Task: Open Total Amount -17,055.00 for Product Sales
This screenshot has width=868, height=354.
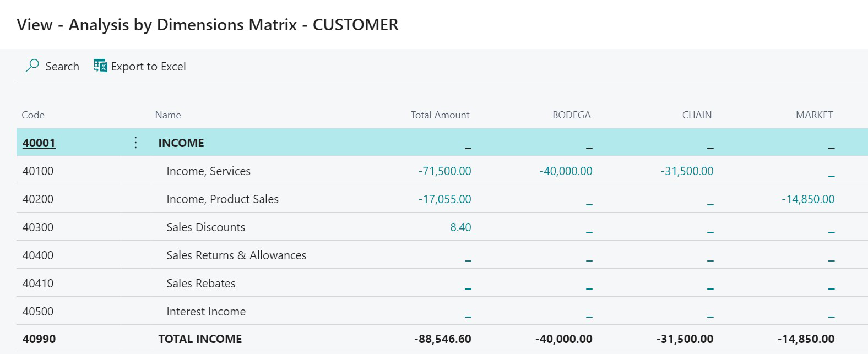Action: coord(444,199)
